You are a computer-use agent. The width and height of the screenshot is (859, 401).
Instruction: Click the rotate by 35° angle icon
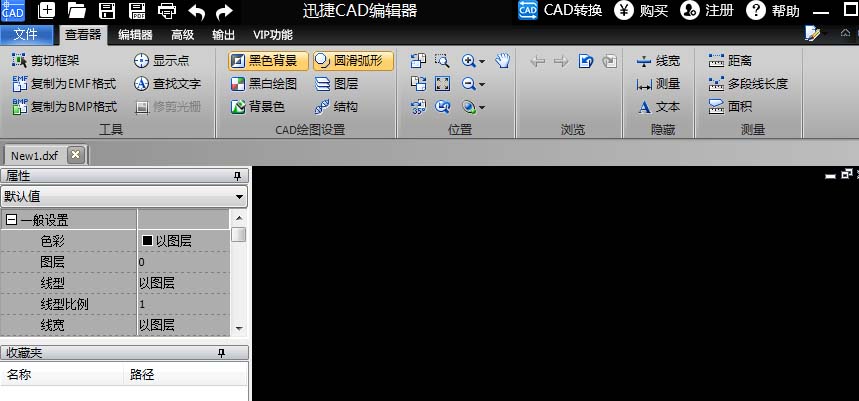point(419,107)
